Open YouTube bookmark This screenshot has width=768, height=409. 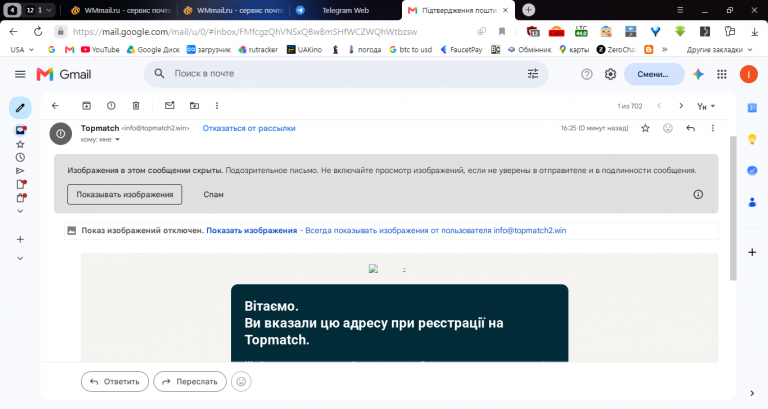[100, 49]
